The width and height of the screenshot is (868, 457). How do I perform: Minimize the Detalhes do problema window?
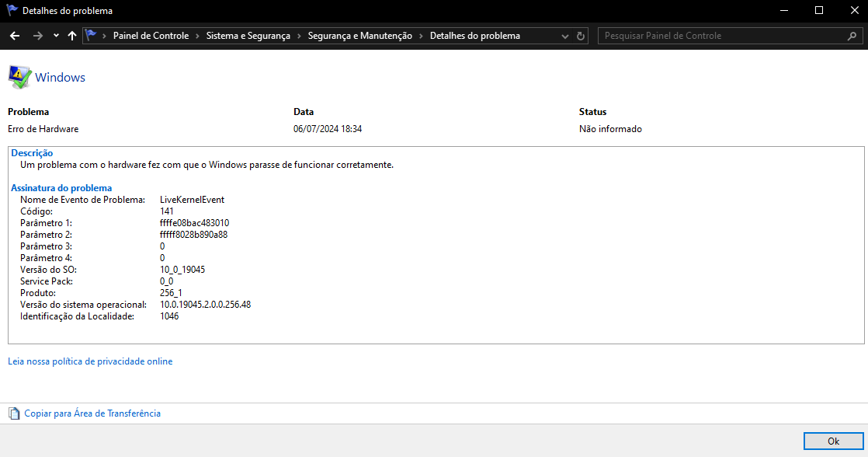784,11
